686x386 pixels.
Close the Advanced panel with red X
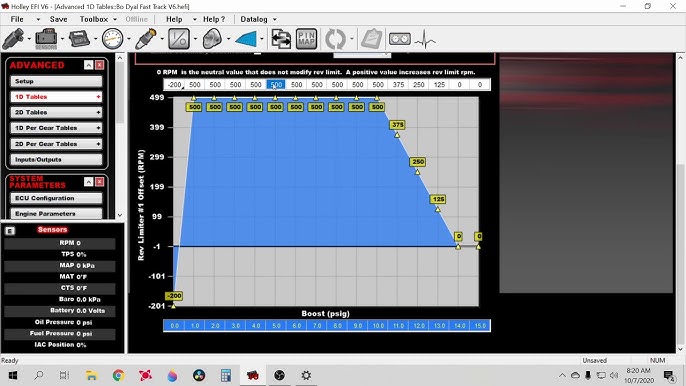click(100, 65)
